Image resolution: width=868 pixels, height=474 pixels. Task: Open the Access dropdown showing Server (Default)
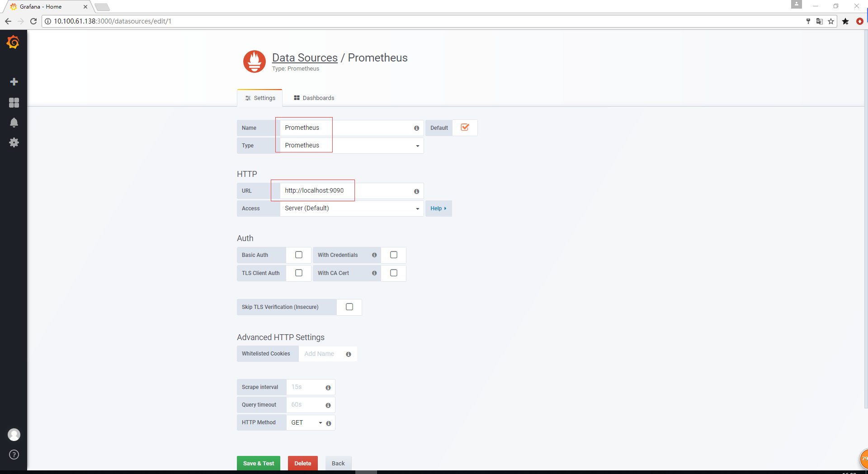point(352,209)
